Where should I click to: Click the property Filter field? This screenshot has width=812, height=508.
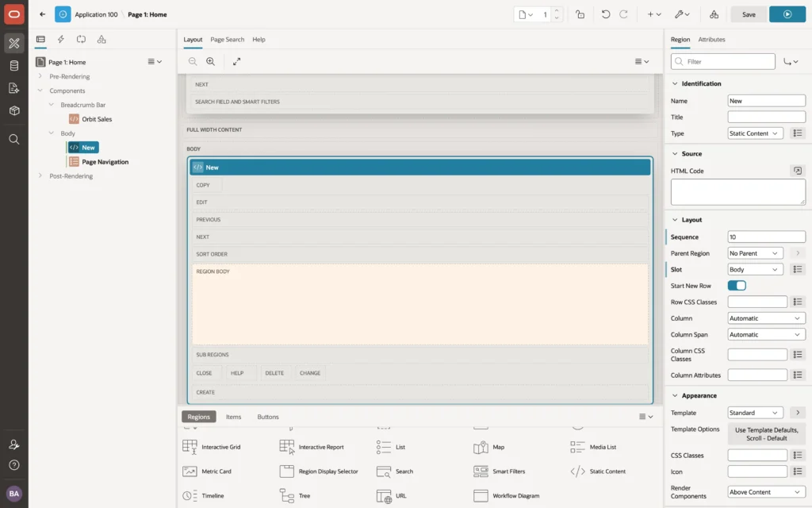(x=723, y=61)
